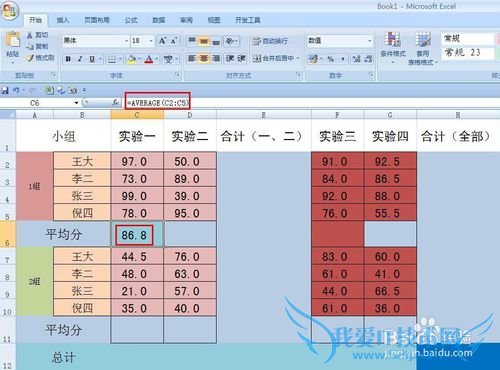Click the Paste (粘贴) clipboard icon

coord(13,40)
